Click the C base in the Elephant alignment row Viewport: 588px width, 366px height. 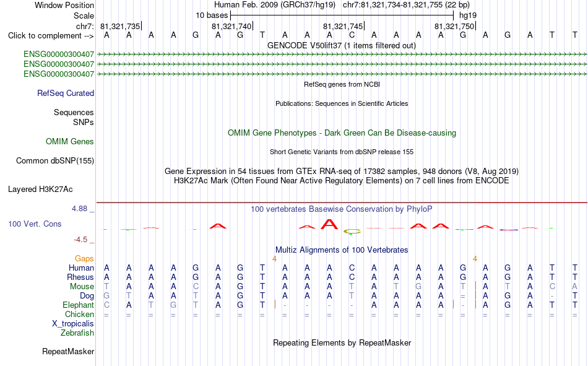tap(106, 305)
